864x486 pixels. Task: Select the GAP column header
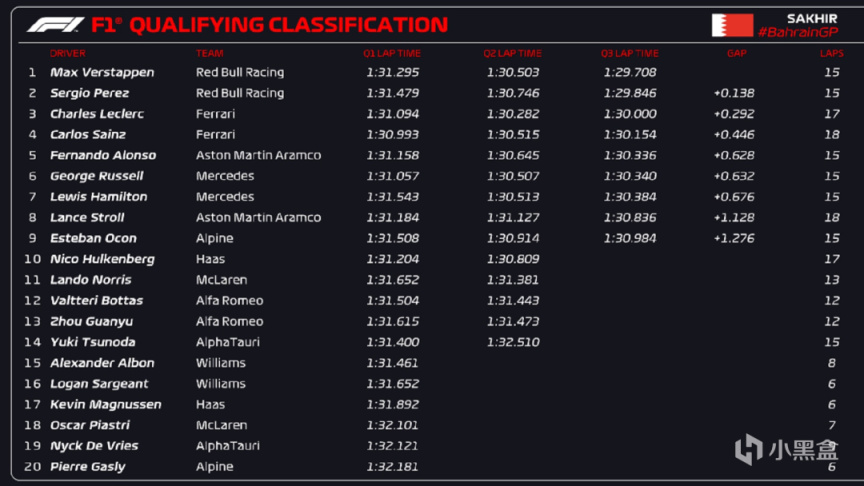point(736,53)
